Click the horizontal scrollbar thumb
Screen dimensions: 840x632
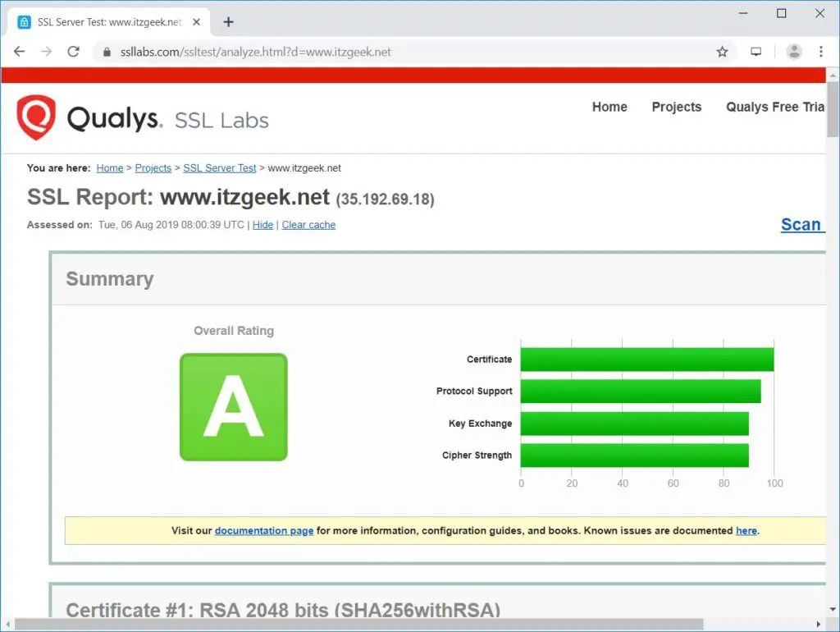(x=359, y=625)
